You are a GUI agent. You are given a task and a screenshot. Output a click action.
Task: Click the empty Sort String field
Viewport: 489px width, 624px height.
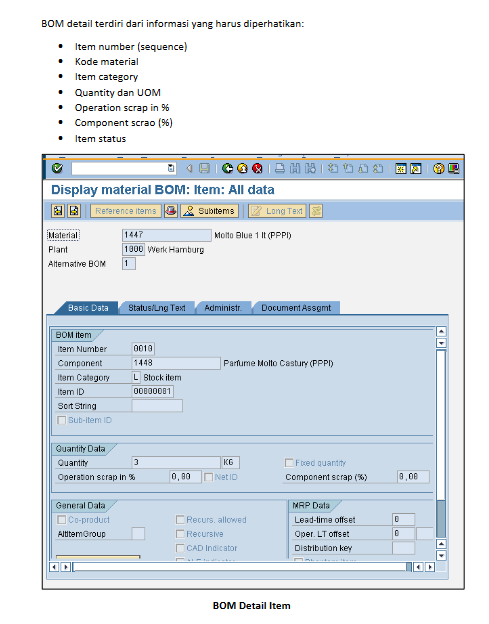[x=157, y=406]
